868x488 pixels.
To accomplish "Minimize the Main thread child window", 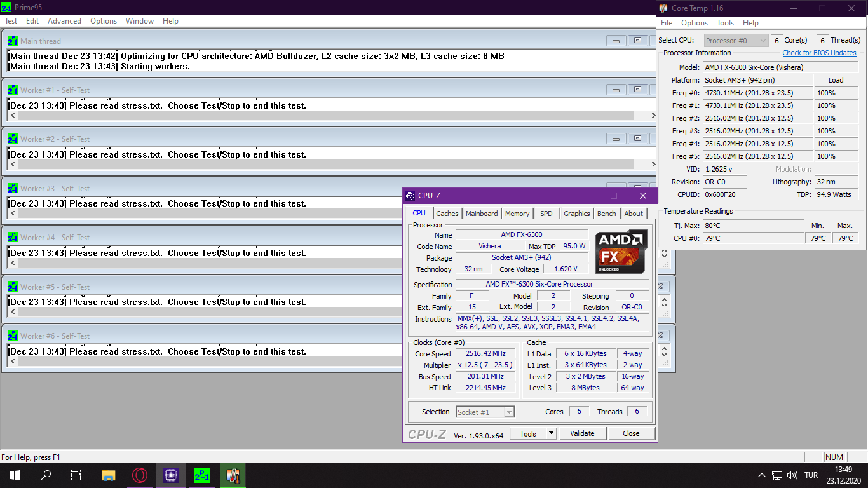I will point(616,41).
